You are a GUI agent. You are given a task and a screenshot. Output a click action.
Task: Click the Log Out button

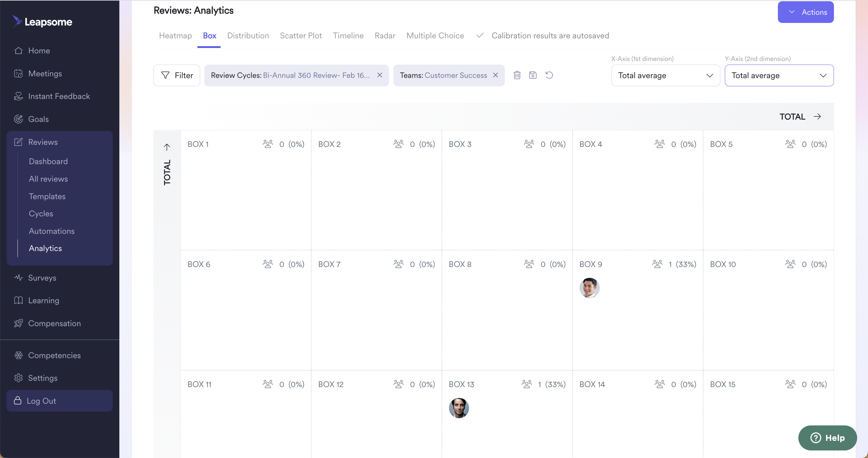point(60,401)
